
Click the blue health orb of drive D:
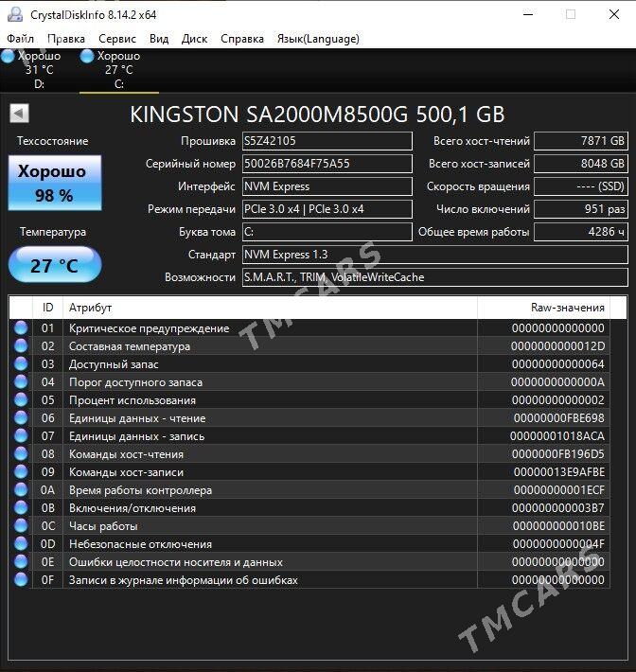(8, 57)
